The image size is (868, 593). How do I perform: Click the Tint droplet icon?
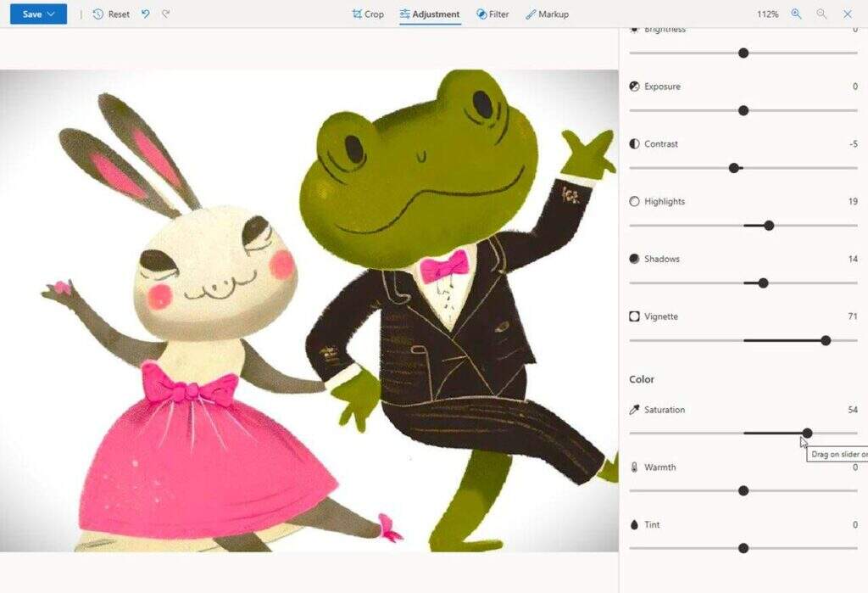pos(634,525)
